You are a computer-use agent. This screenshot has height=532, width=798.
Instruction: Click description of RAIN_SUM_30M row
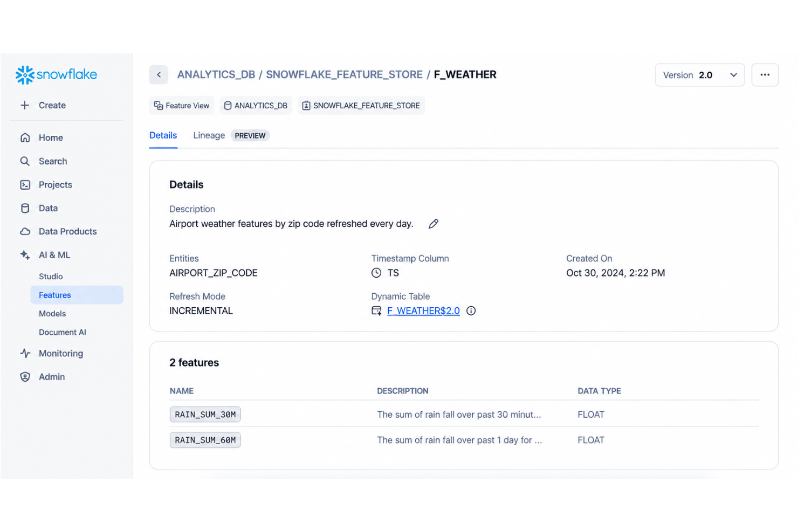[459, 414]
